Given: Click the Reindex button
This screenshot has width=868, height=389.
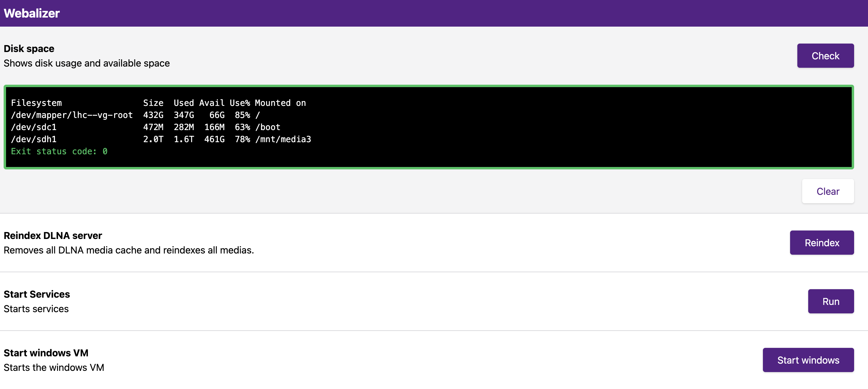Looking at the screenshot, I should pyautogui.click(x=821, y=243).
